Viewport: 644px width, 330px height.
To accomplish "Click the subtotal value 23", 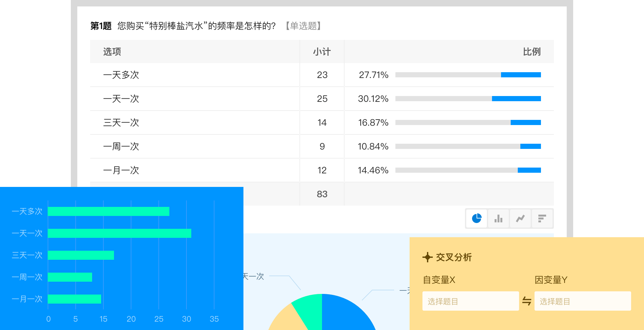I will (322, 75).
